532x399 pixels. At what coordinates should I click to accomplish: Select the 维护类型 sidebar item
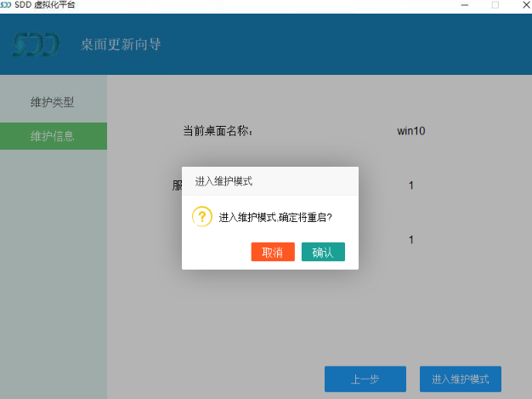click(53, 102)
